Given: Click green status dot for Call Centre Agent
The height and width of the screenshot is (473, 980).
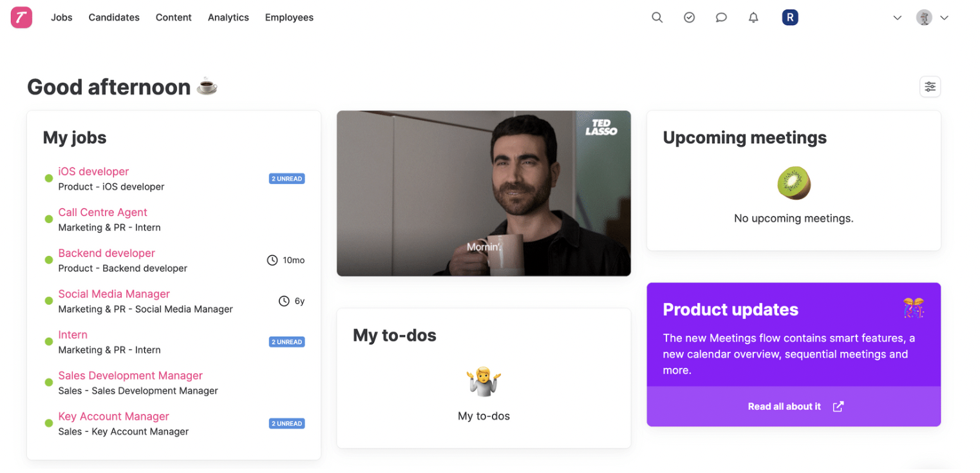Looking at the screenshot, I should coord(48,219).
